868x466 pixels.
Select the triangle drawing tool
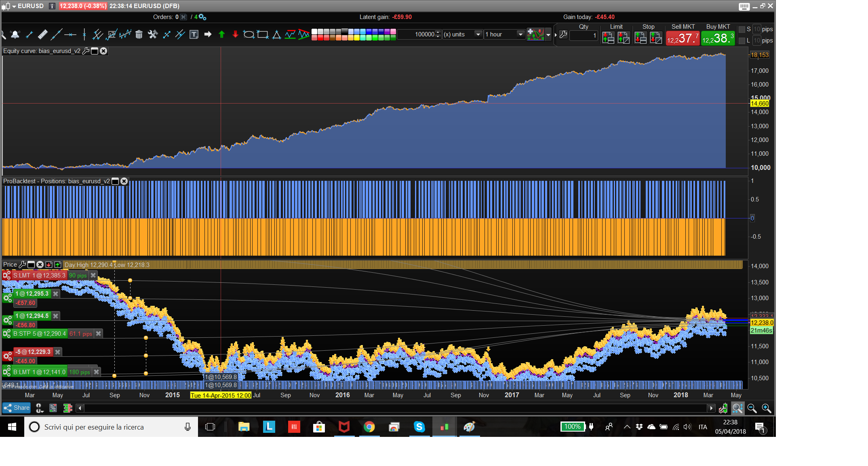[x=276, y=34]
